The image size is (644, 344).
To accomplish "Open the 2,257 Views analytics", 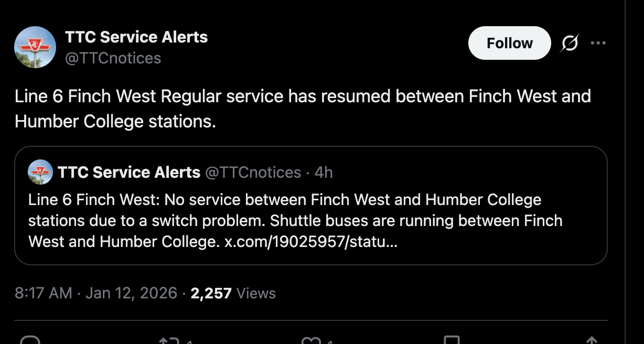I will [x=233, y=293].
